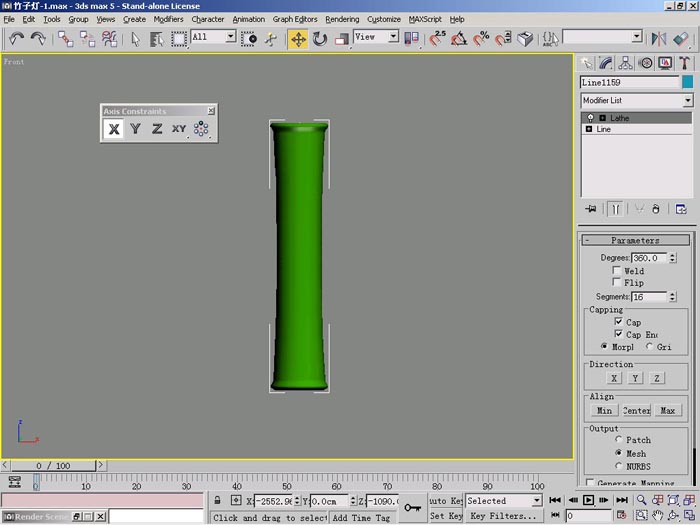Screen dimensions: 700x525
Task: Uncheck the Cap Start checkbox
Action: 618,321
